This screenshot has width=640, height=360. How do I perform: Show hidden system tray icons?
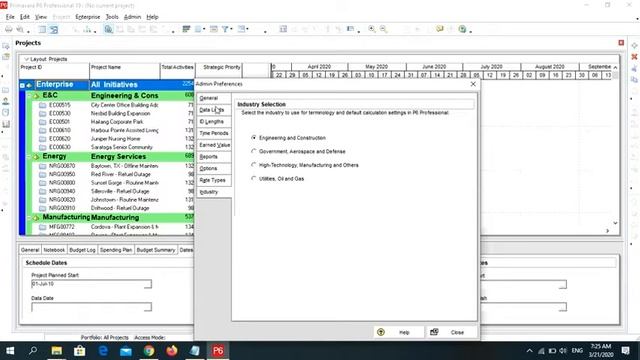pyautogui.click(x=529, y=351)
